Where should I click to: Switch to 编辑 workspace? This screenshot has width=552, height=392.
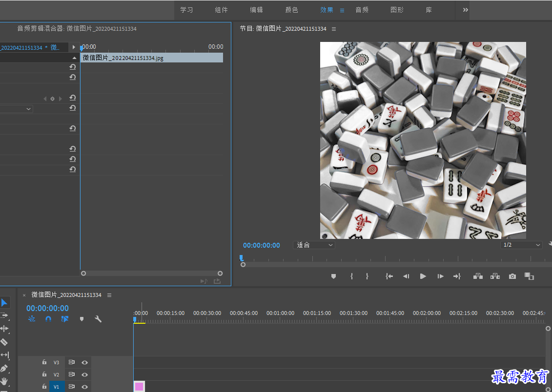[257, 10]
